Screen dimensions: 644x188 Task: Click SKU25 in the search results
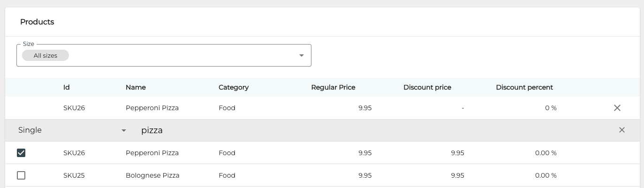pyautogui.click(x=74, y=175)
